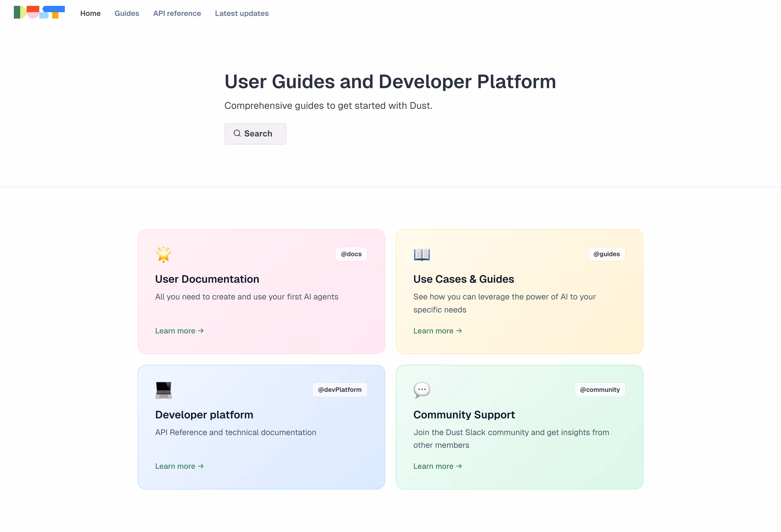Open the Guides navigation item
781x532 pixels.
coord(127,14)
